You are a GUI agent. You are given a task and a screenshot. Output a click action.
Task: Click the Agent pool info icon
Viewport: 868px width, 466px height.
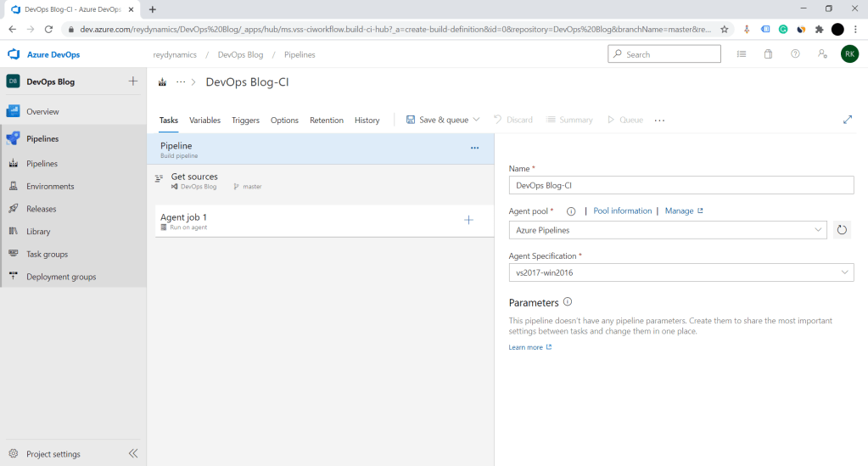pyautogui.click(x=571, y=211)
